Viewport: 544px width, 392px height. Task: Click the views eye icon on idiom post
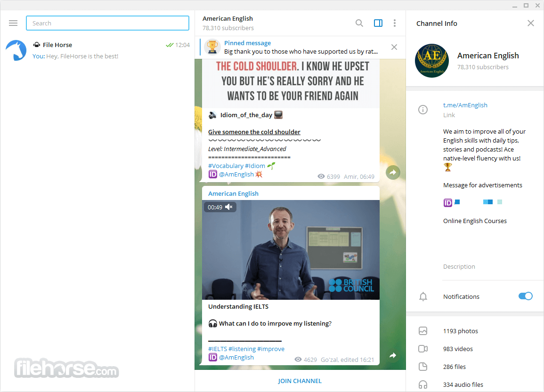click(321, 176)
